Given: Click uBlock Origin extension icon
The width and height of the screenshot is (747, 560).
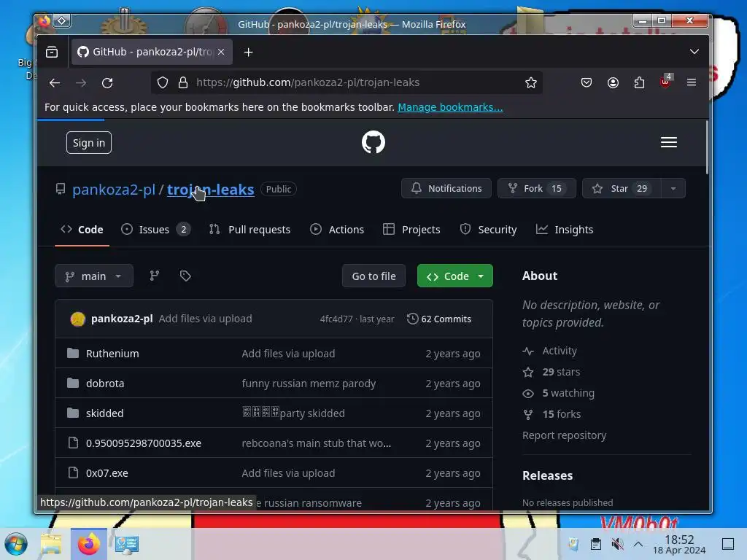Looking at the screenshot, I should [665, 82].
